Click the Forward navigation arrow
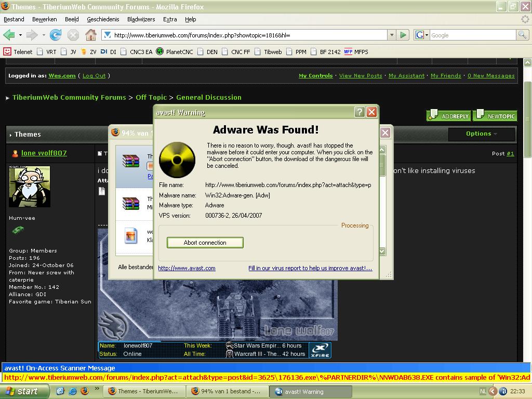This screenshot has width=532, height=399. pos(32,35)
